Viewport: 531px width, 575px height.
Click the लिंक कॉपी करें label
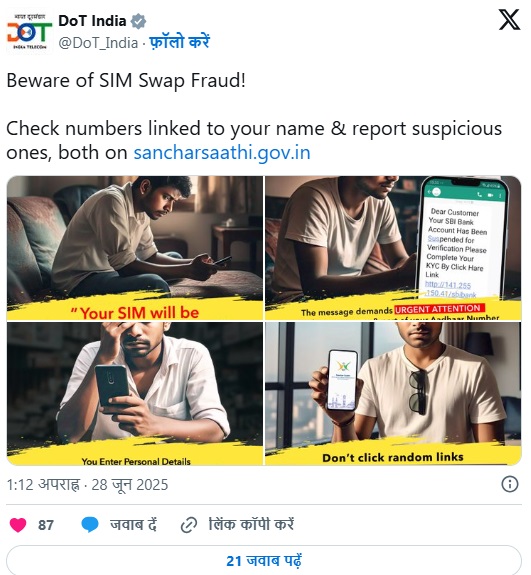coord(251,525)
